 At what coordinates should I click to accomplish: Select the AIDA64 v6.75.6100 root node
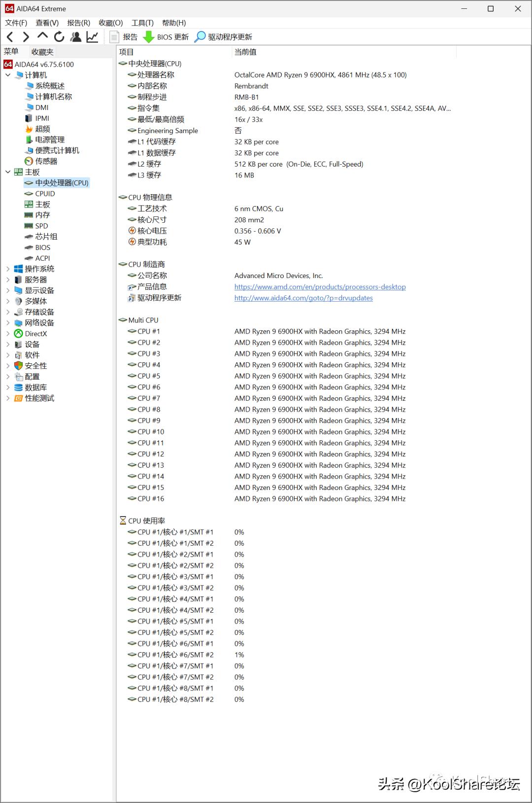tap(39, 64)
